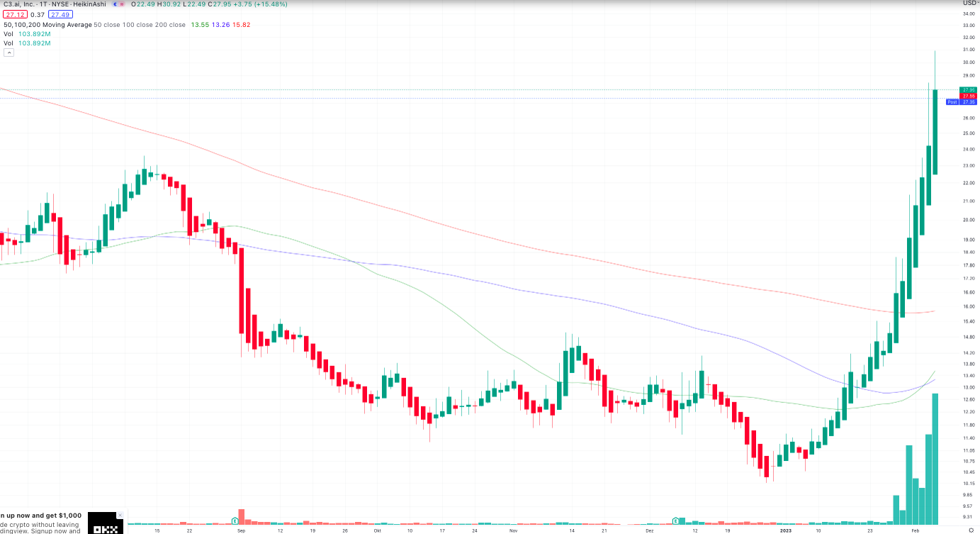Click the 16.00 price scale label
980x534 pixels.
[969, 306]
